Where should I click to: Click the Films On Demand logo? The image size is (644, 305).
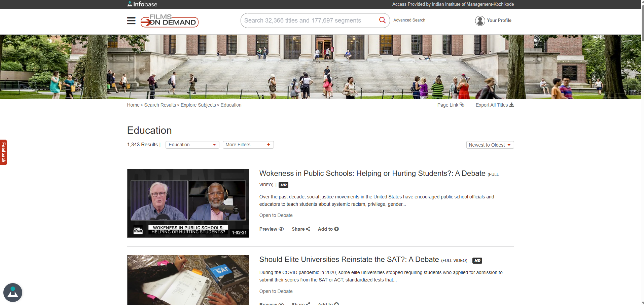click(x=169, y=21)
